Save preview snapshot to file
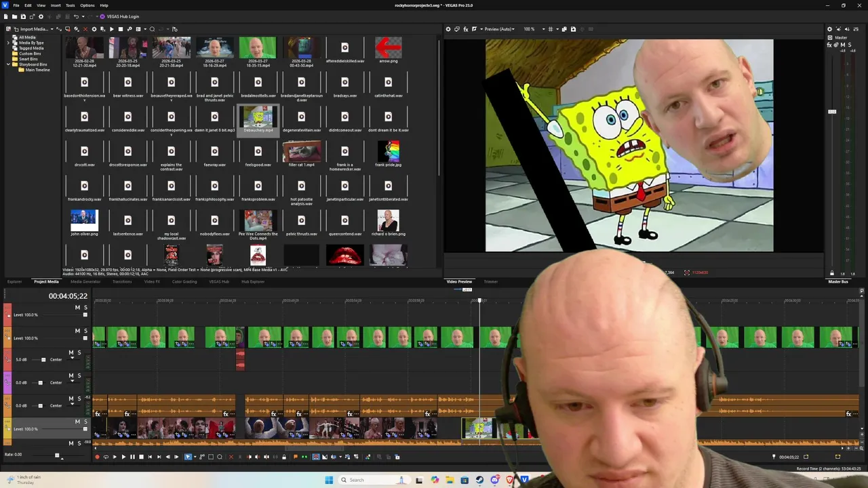 (x=573, y=29)
